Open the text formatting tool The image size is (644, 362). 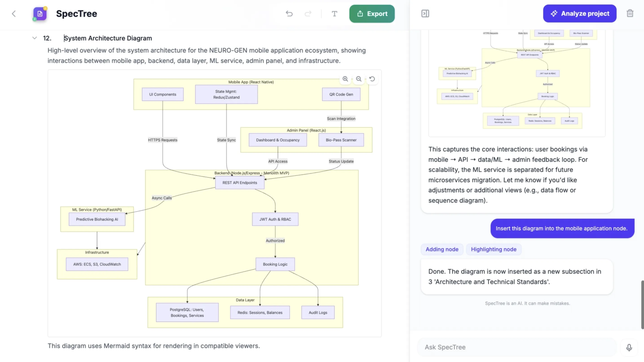335,13
